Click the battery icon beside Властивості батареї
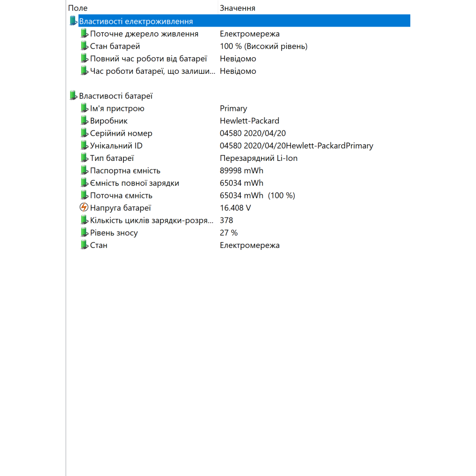This screenshot has width=476, height=476. pos(73,96)
